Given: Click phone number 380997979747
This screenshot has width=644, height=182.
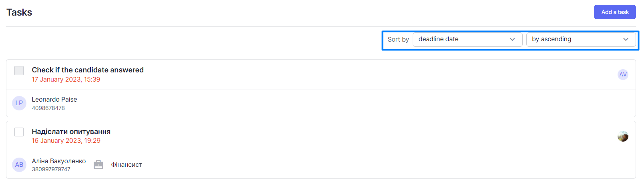Looking at the screenshot, I should point(51,169).
